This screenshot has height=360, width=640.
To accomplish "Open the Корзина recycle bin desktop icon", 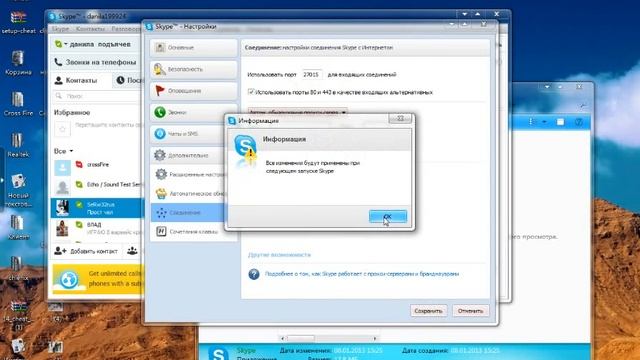I will coord(18,63).
